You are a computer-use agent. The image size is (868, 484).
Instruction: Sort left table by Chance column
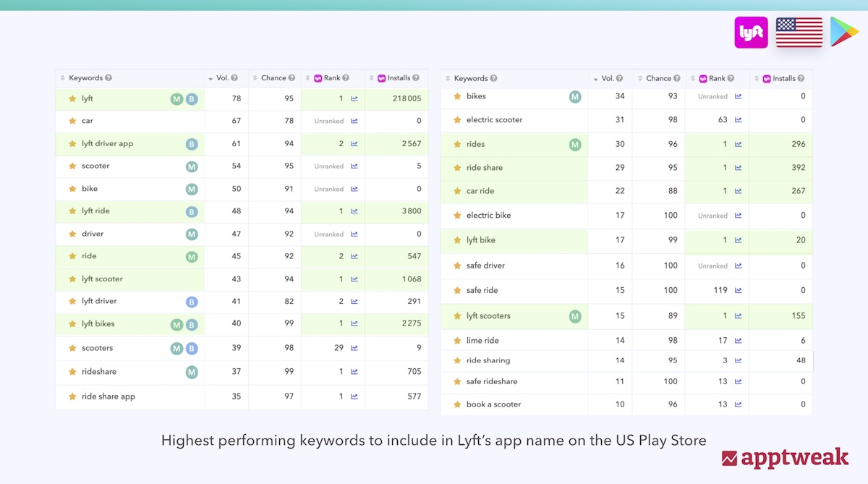(x=273, y=78)
